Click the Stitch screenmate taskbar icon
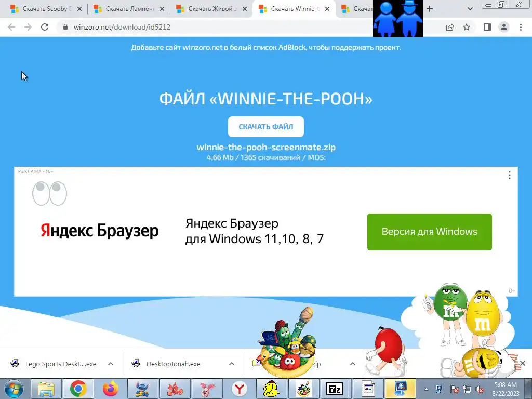Screen dimensions: 532x399 143,389
